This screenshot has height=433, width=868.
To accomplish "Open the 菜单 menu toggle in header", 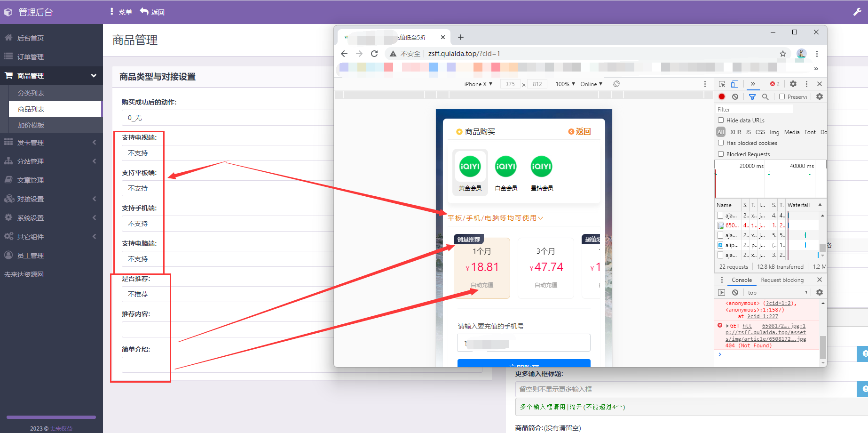I will coord(121,12).
